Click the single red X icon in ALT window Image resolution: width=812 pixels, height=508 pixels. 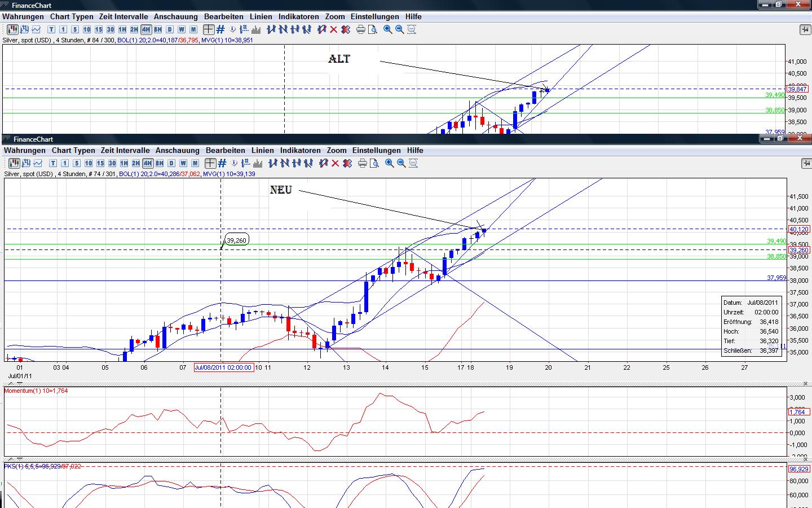pyautogui.click(x=334, y=29)
